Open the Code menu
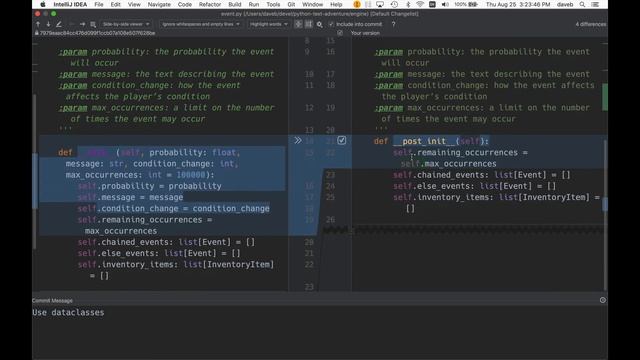Image resolution: width=640 pixels, height=360 pixels. click(x=184, y=4)
